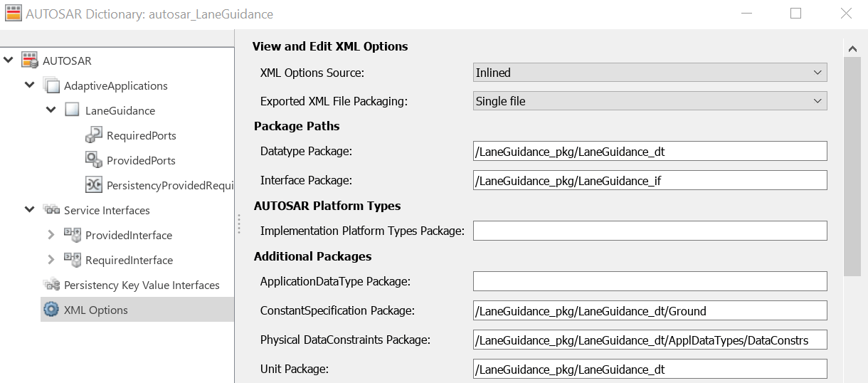The width and height of the screenshot is (868, 383).
Task: Expand the ProvidedInterface tree node
Action: coord(51,235)
